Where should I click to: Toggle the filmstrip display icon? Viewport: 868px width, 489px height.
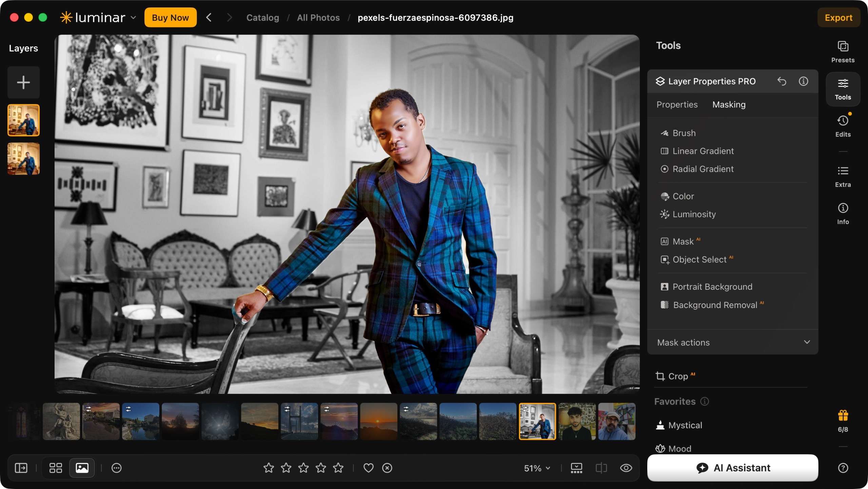coord(576,468)
